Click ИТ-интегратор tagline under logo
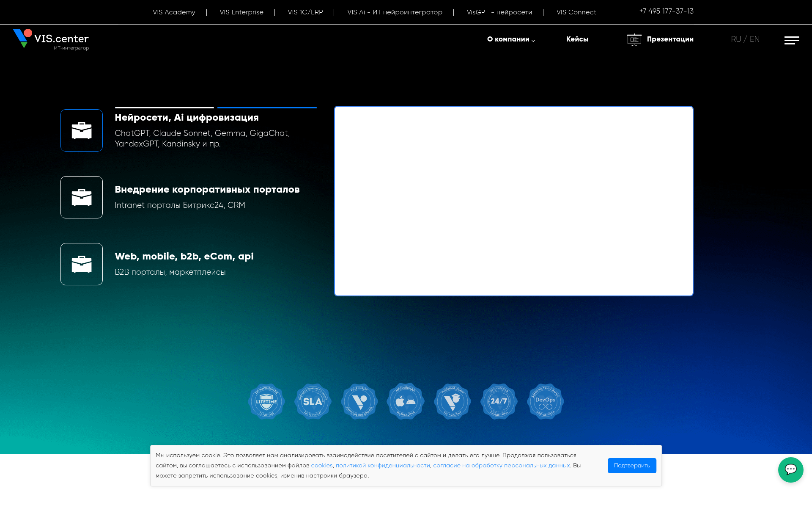 click(x=71, y=48)
